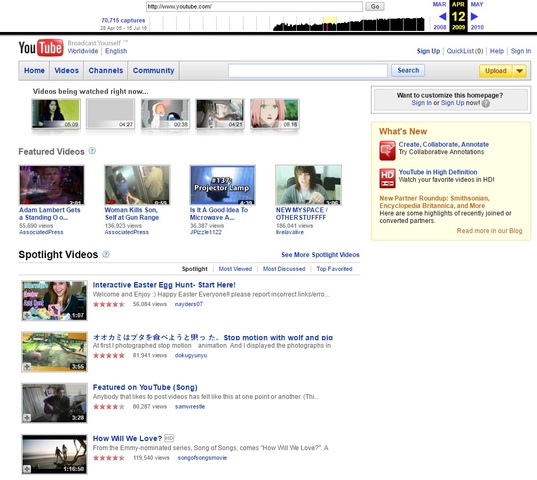537x480 pixels.
Task: Open the Upload dropdown arrow
Action: 520,71
